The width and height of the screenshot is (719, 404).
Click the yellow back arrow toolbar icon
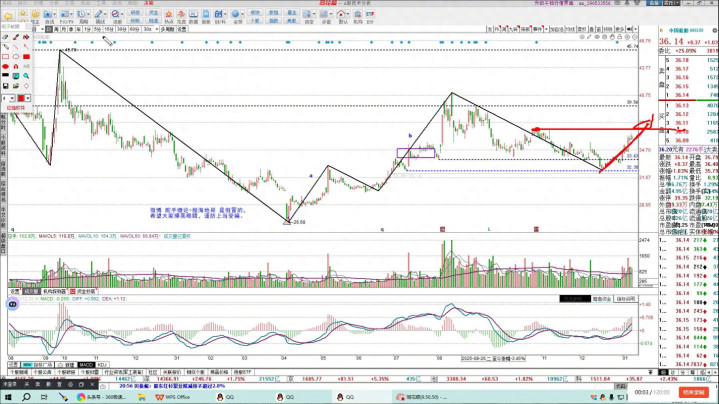8,16
